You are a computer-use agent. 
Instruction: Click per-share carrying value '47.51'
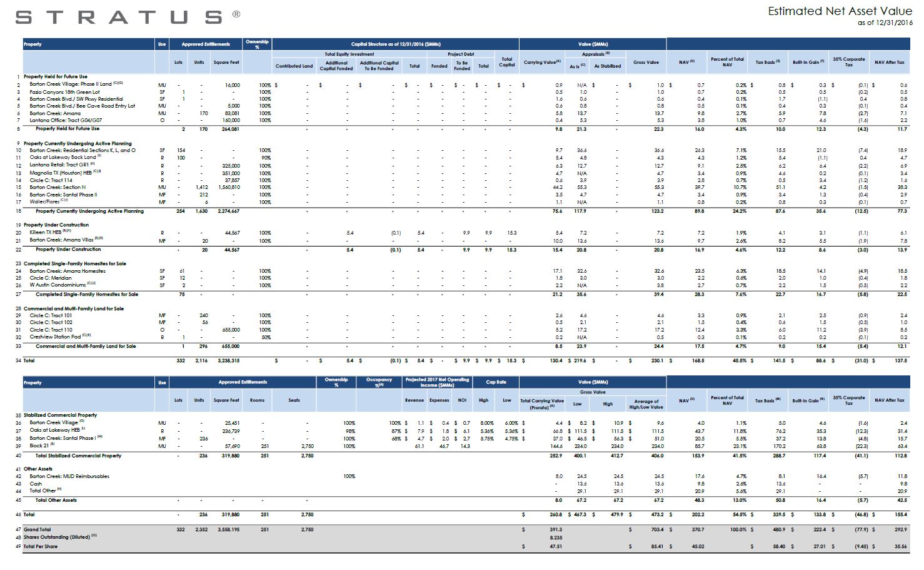tap(556, 546)
